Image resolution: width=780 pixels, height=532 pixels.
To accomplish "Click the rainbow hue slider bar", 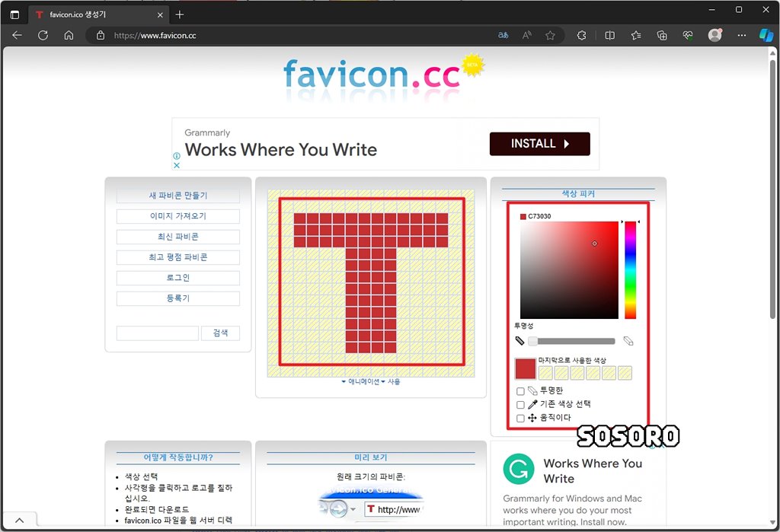I will point(630,270).
